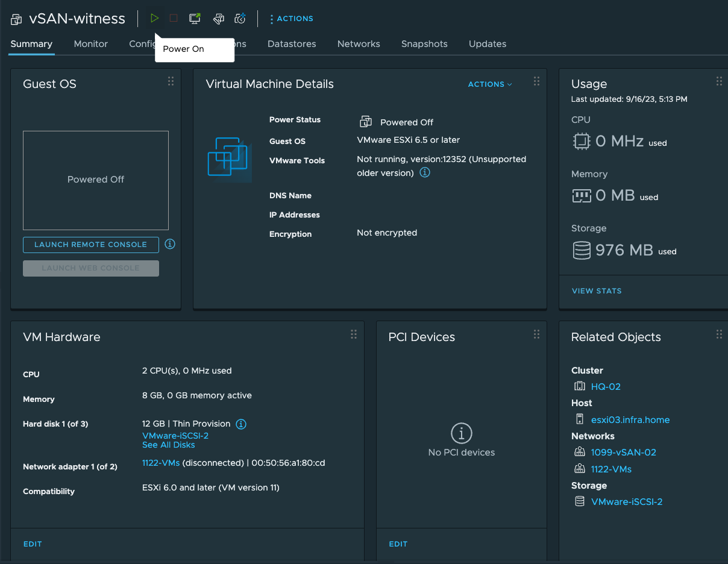Open the info tooltip next to VMware Tools version

425,172
